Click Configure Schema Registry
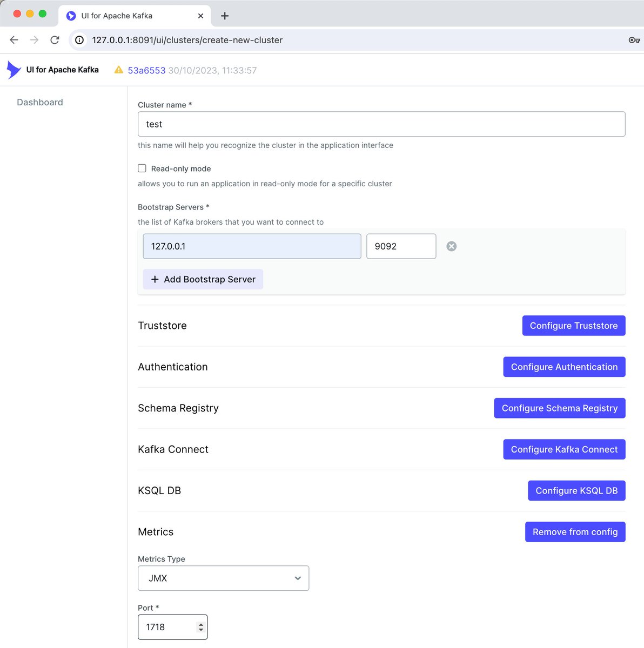644x648 pixels. coord(559,408)
